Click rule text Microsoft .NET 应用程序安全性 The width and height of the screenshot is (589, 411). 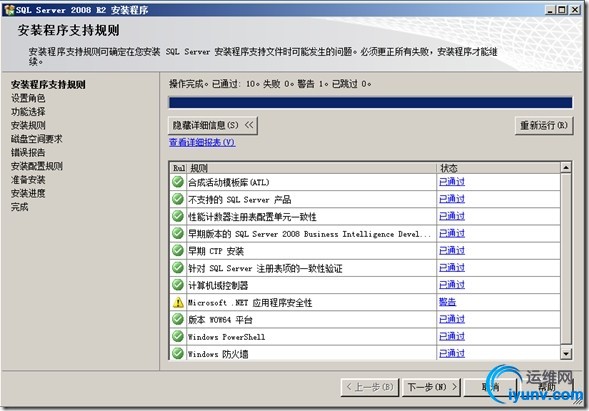[x=250, y=302]
